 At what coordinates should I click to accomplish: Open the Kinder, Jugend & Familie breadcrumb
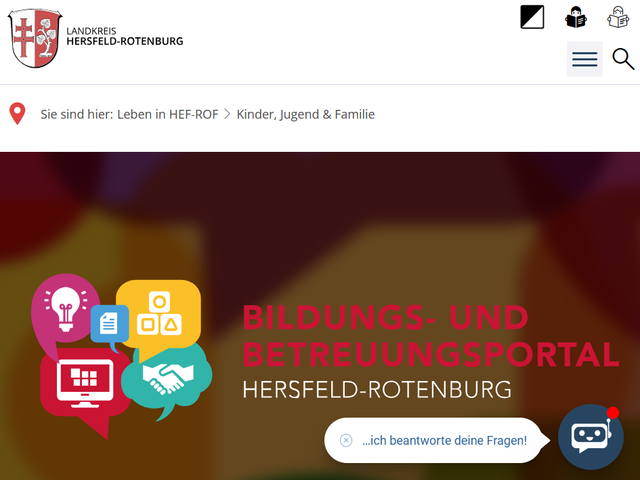tap(305, 114)
